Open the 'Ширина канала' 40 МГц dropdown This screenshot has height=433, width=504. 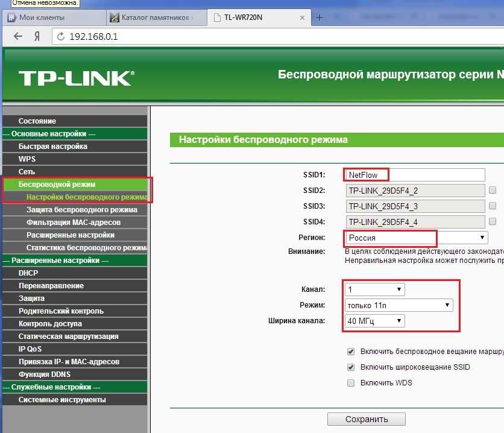point(374,321)
